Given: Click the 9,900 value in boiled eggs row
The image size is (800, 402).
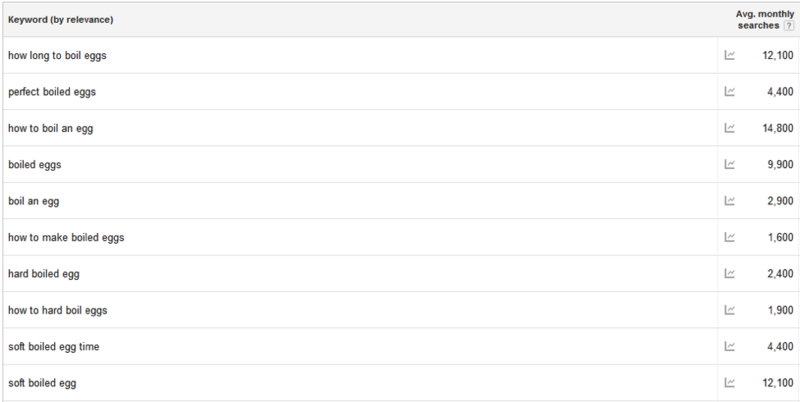Looking at the screenshot, I should point(781,165).
